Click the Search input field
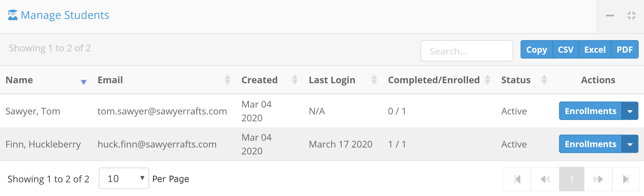This screenshot has width=644, height=196. click(x=467, y=51)
